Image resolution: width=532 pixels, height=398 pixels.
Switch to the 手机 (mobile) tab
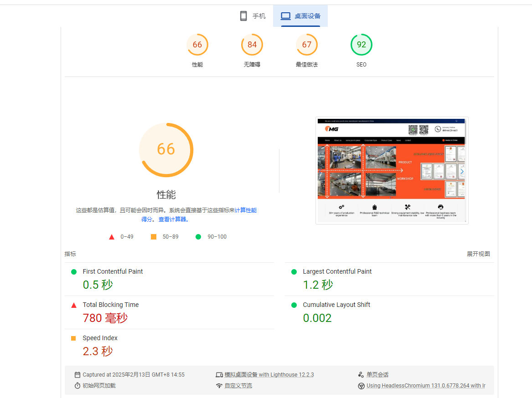coord(253,16)
